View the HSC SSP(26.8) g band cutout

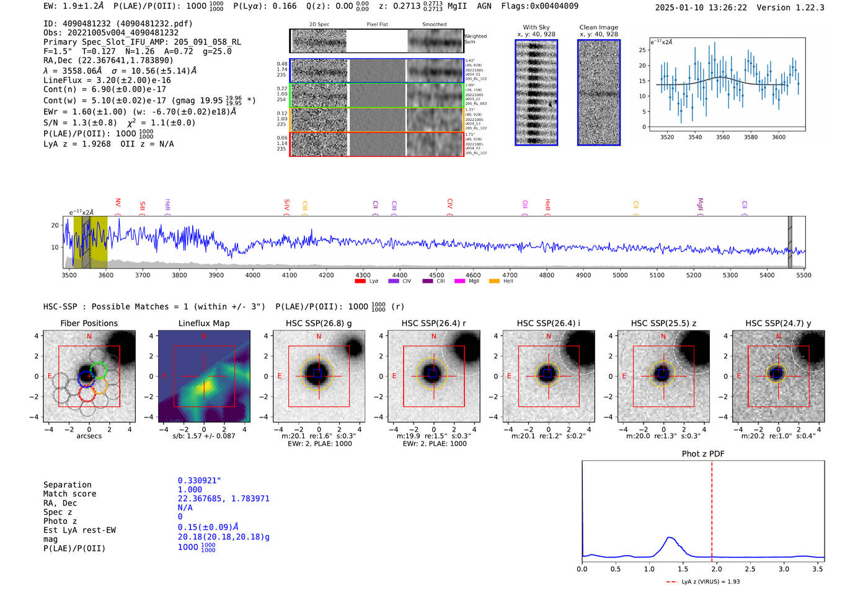319,376
